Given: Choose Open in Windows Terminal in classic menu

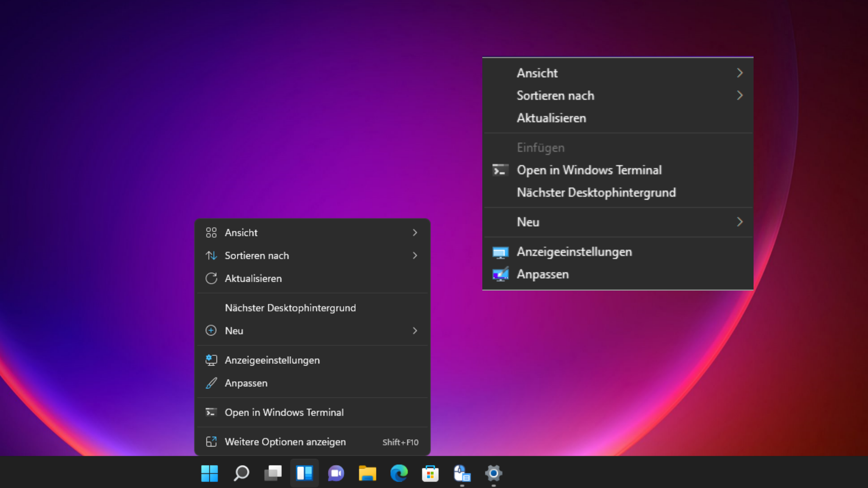Looking at the screenshot, I should tap(618, 170).
